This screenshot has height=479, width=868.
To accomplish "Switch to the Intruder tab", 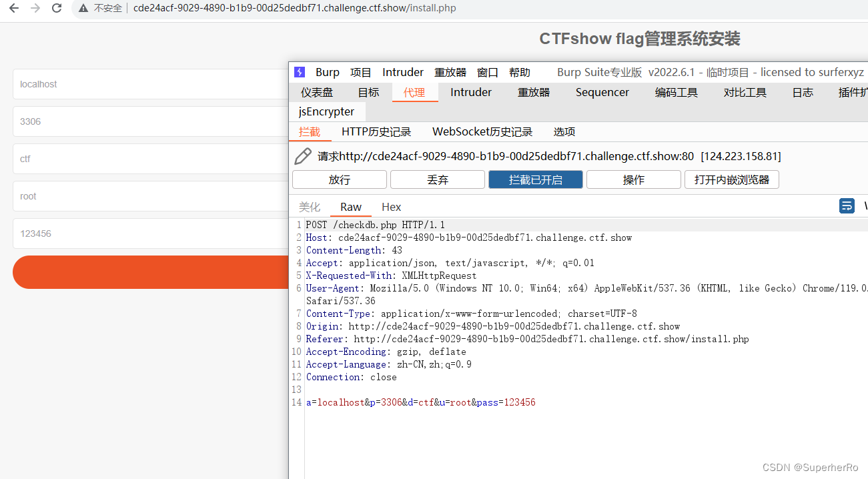I will (x=470, y=92).
